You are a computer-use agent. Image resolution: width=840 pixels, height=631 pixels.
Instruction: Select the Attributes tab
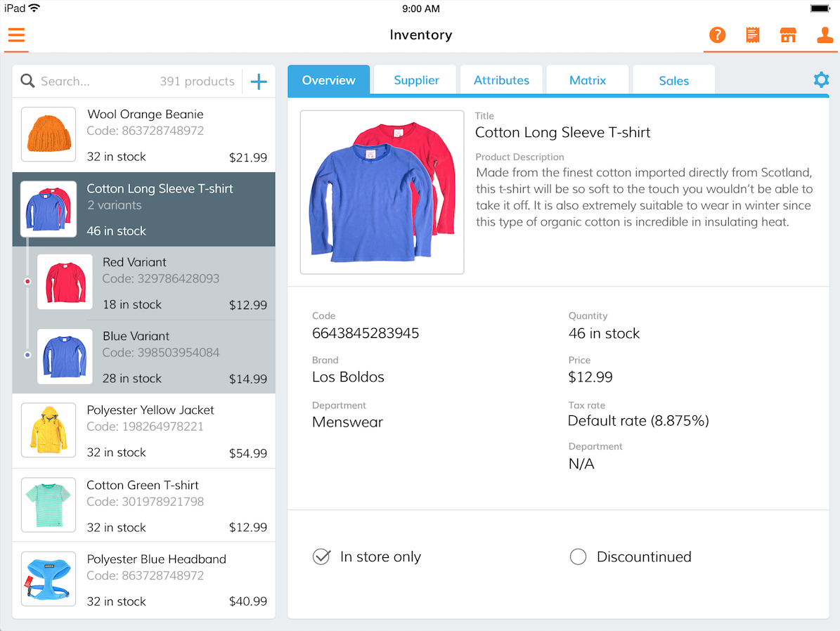(x=501, y=81)
